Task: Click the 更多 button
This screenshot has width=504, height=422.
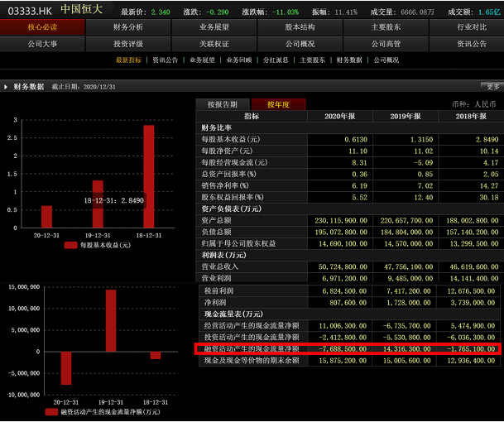Action: click(x=492, y=86)
